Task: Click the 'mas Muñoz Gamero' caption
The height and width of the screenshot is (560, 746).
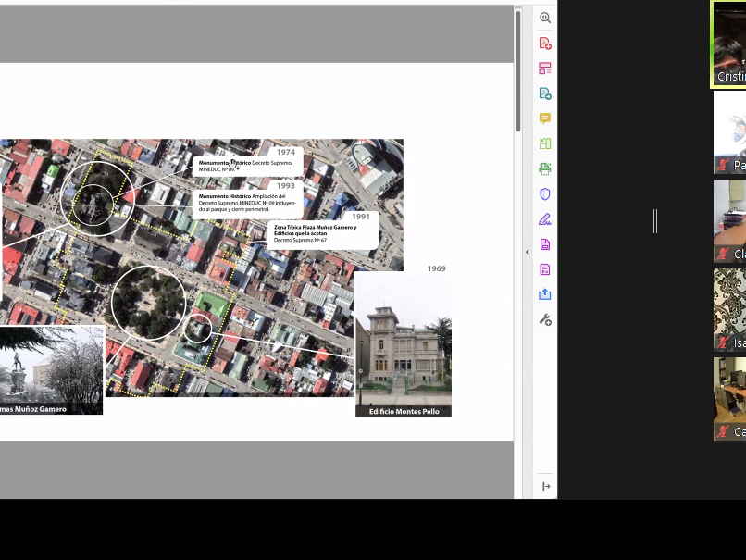Action: [32, 409]
